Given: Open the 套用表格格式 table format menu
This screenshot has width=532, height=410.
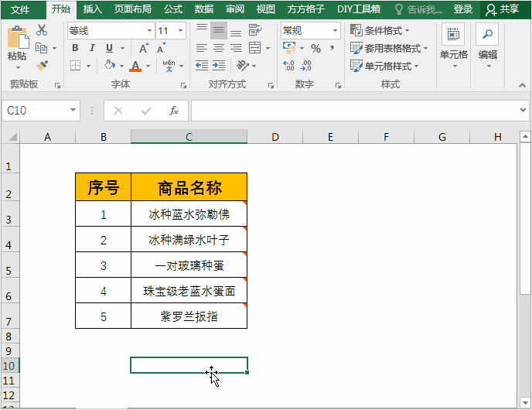Looking at the screenshot, I should coord(389,48).
